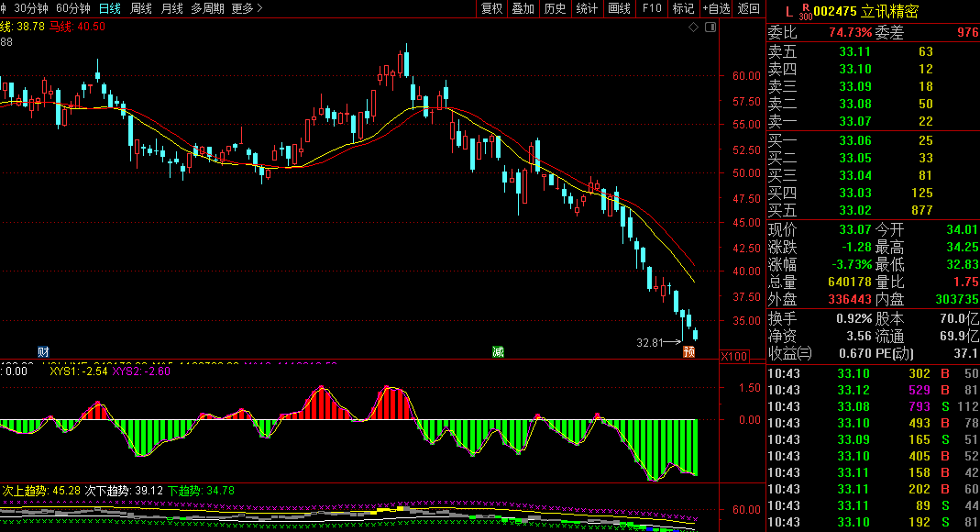This screenshot has height=532, width=980.
Task: Switch to the 周线 weekly chart
Action: (x=141, y=9)
